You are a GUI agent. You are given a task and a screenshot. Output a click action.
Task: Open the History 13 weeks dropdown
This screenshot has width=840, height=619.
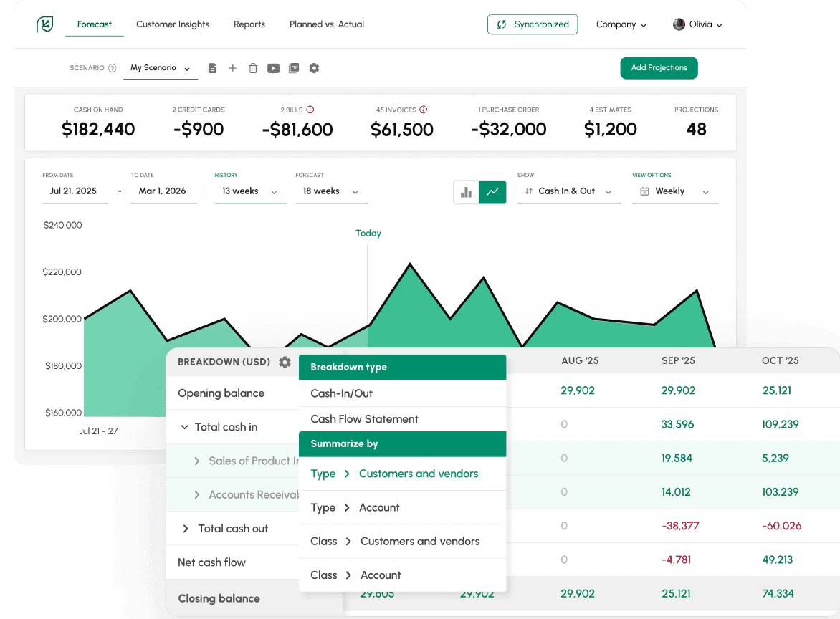click(249, 191)
